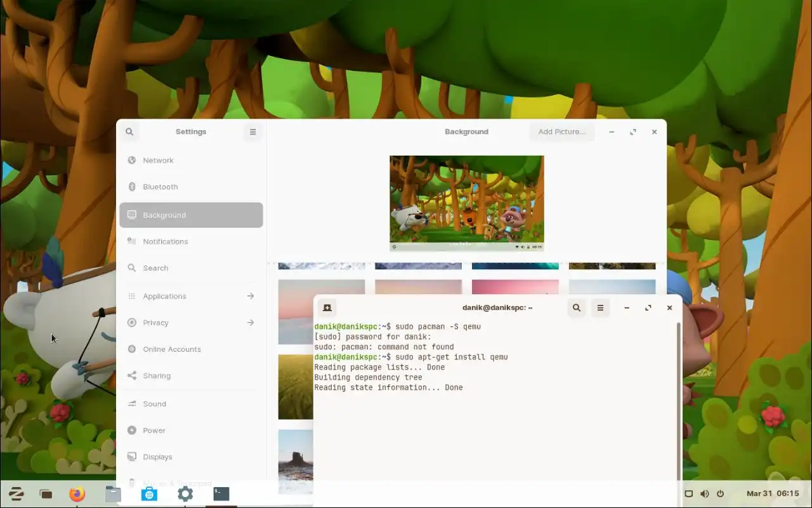Expand the Privacy submenu arrow

[251, 323]
